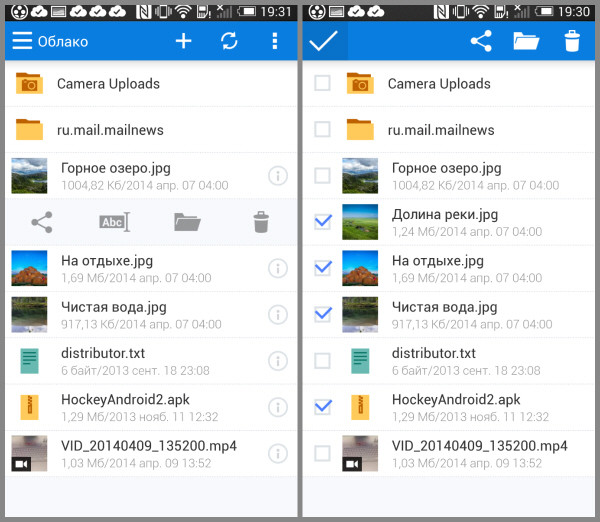Tap info icon for На отдыхе.jpg in left screen

[x=278, y=268]
